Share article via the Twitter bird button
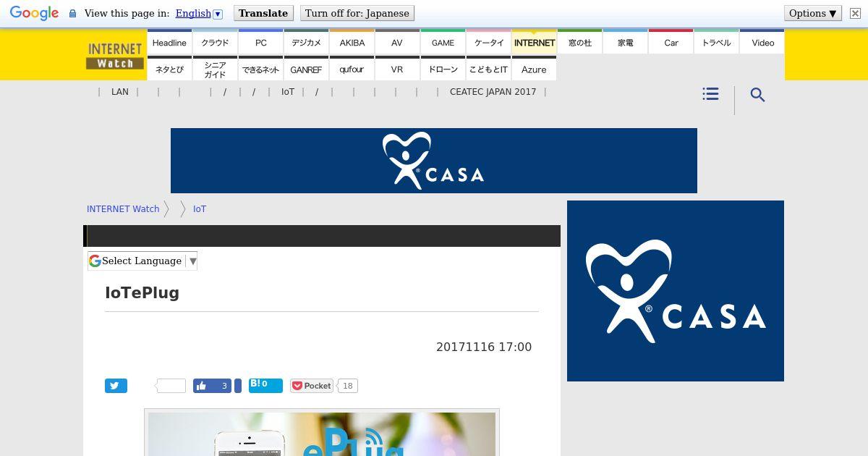 tap(116, 386)
